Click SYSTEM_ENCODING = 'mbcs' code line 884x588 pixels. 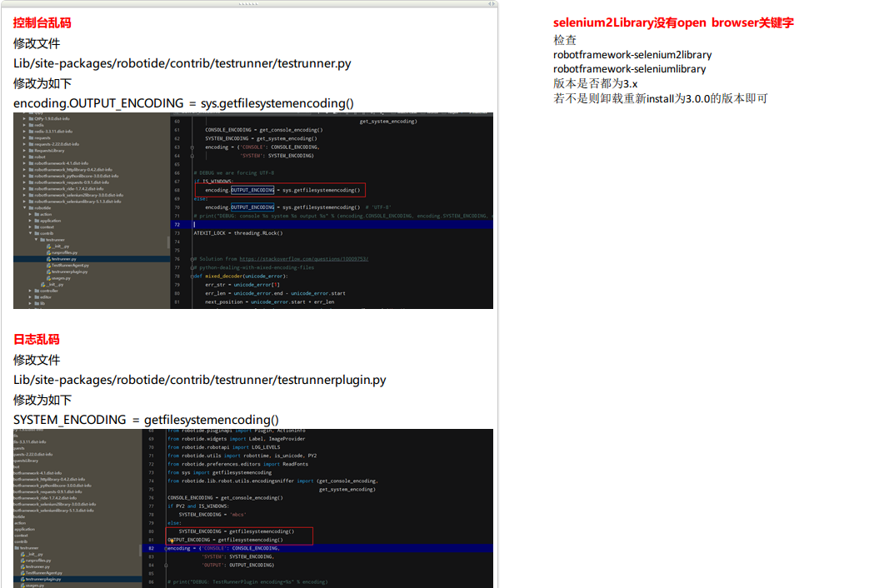pyautogui.click(x=212, y=515)
